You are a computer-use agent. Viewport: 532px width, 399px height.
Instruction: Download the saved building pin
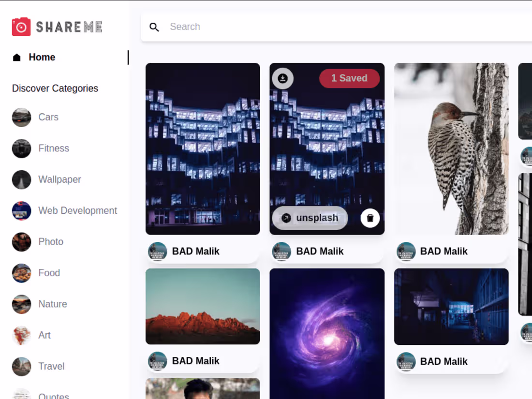[x=282, y=78]
